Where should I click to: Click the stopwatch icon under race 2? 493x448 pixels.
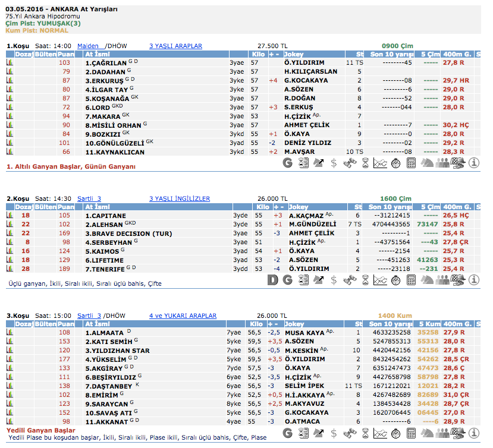coord(395,280)
